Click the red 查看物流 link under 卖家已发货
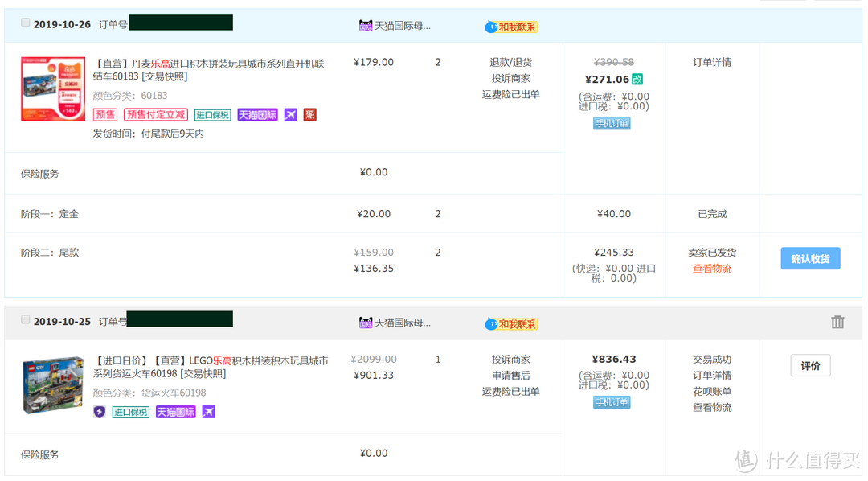 (x=712, y=268)
